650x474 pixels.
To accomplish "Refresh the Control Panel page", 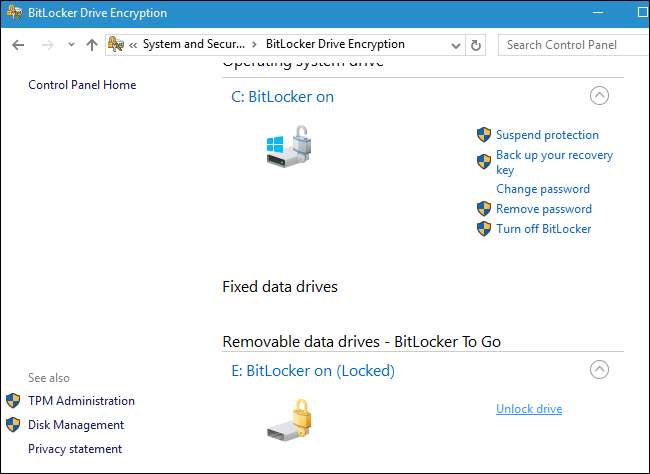I will coord(476,45).
